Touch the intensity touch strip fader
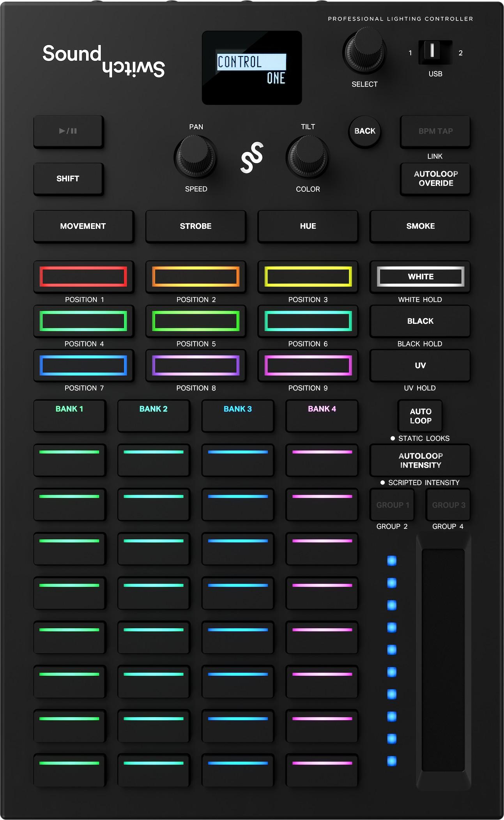The width and height of the screenshot is (504, 820). [x=444, y=660]
